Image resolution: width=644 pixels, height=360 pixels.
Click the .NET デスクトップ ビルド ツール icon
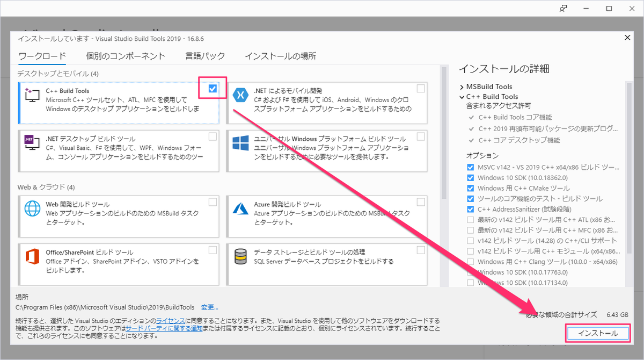[x=32, y=143]
